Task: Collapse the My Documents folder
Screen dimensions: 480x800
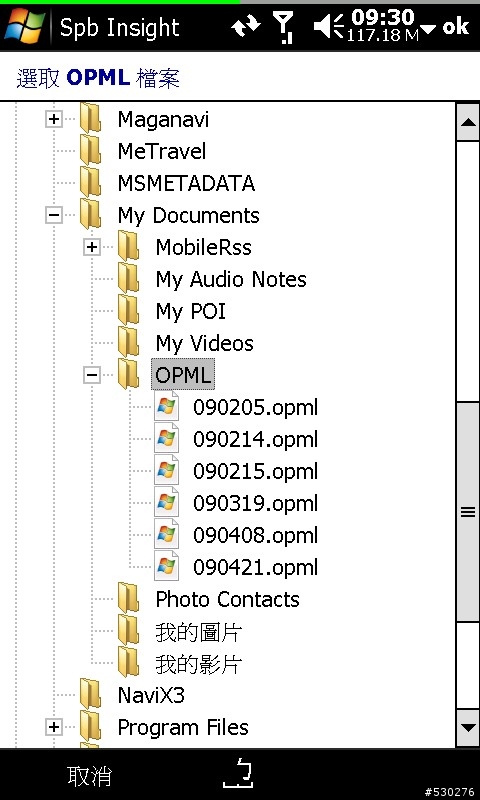Action: click(x=54, y=215)
